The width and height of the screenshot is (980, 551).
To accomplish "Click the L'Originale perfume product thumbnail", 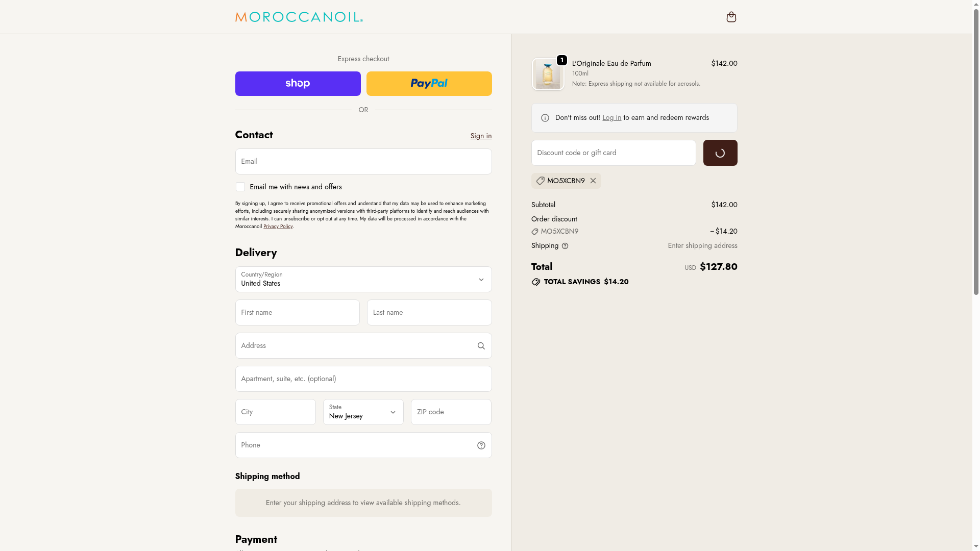I will pyautogui.click(x=548, y=74).
